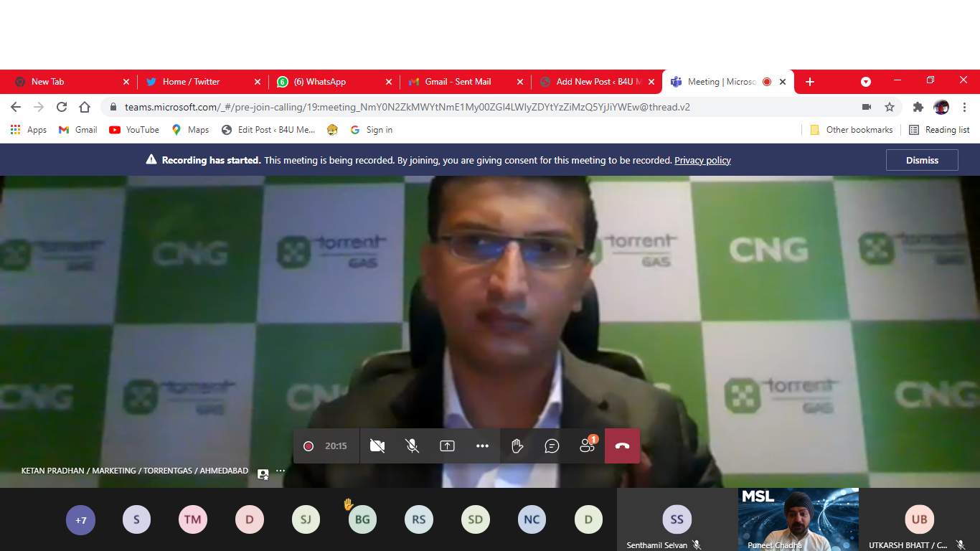Open Google Sign in bookmark
The height and width of the screenshot is (551, 980).
371,130
